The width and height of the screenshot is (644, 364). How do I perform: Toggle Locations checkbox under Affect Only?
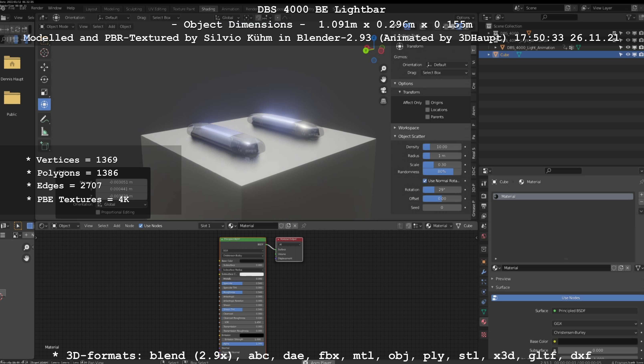click(427, 110)
